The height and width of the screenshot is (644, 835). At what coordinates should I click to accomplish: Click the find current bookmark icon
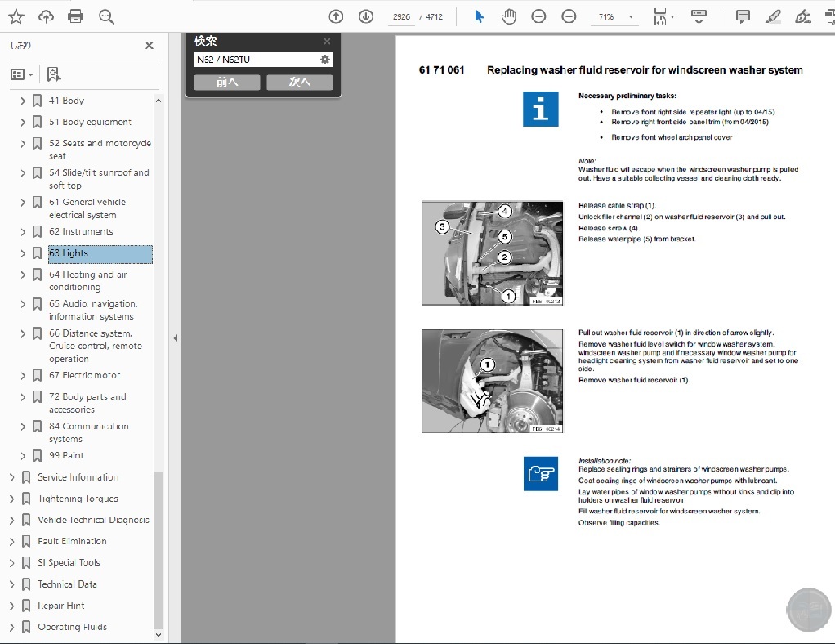pos(53,74)
